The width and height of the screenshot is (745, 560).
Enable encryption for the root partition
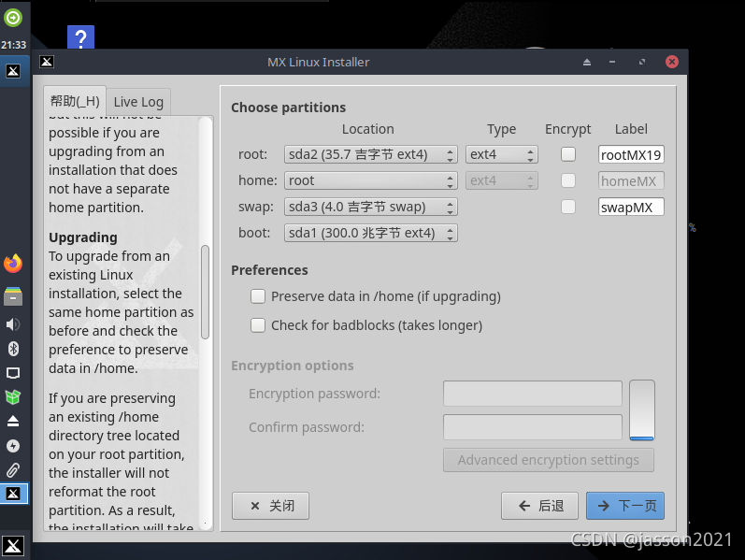(568, 154)
